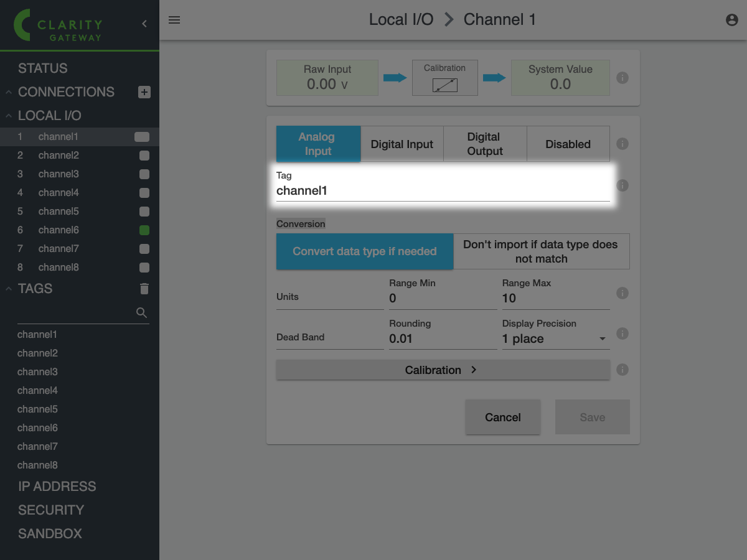The width and height of the screenshot is (747, 560).
Task: Select Convert data type if needed
Action: pos(365,251)
